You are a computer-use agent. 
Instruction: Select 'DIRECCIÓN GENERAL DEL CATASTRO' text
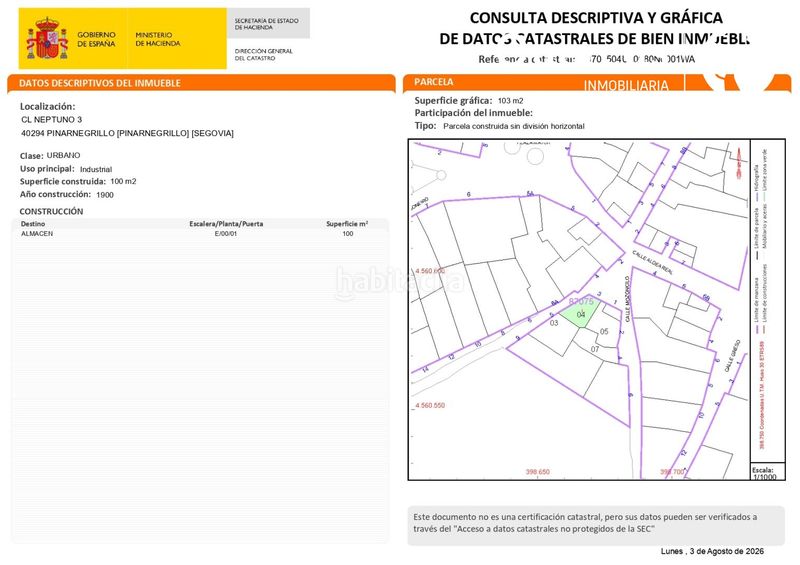(264, 55)
